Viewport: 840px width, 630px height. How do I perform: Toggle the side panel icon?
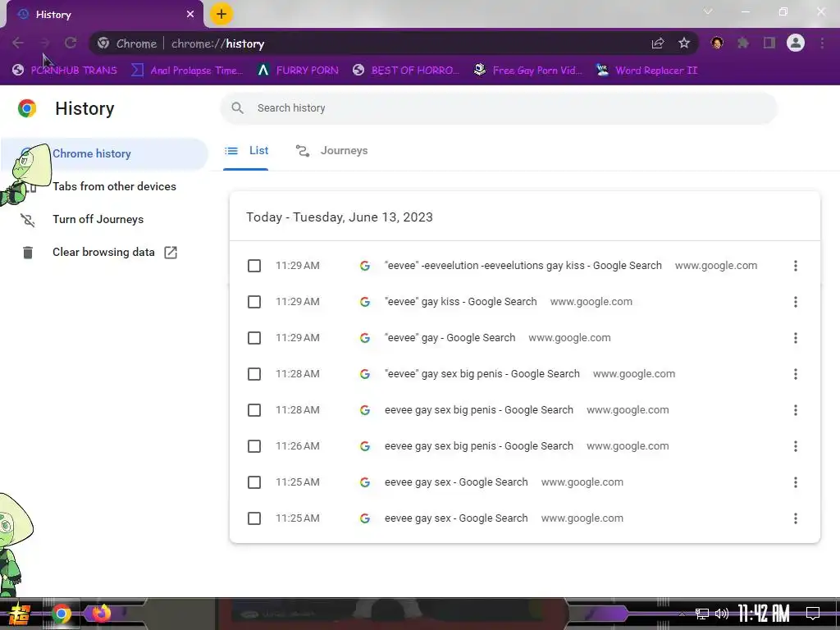pos(769,43)
